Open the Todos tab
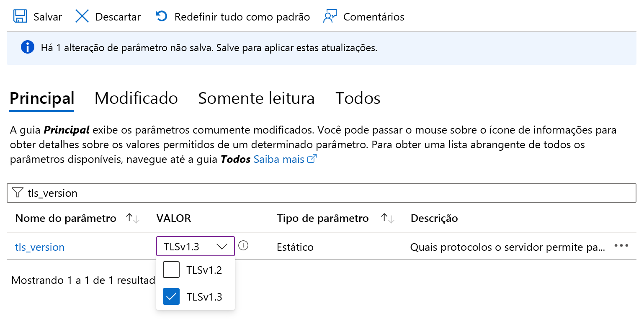 (x=358, y=98)
